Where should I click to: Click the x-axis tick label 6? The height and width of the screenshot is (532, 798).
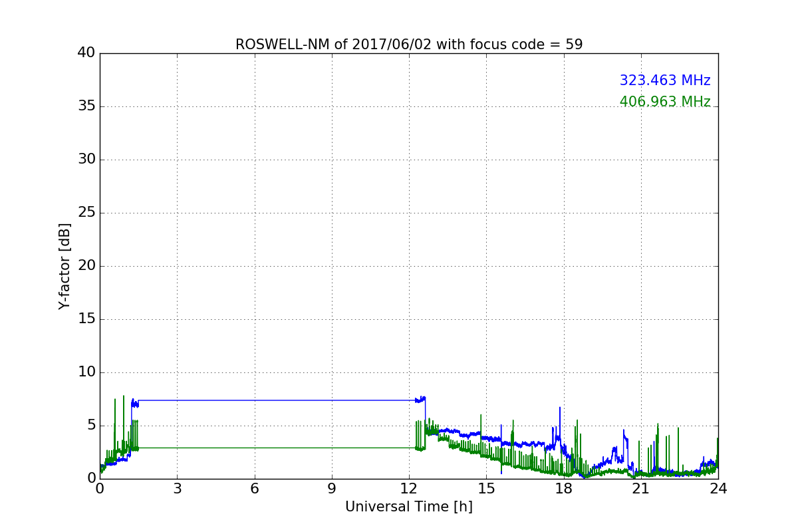(x=254, y=489)
